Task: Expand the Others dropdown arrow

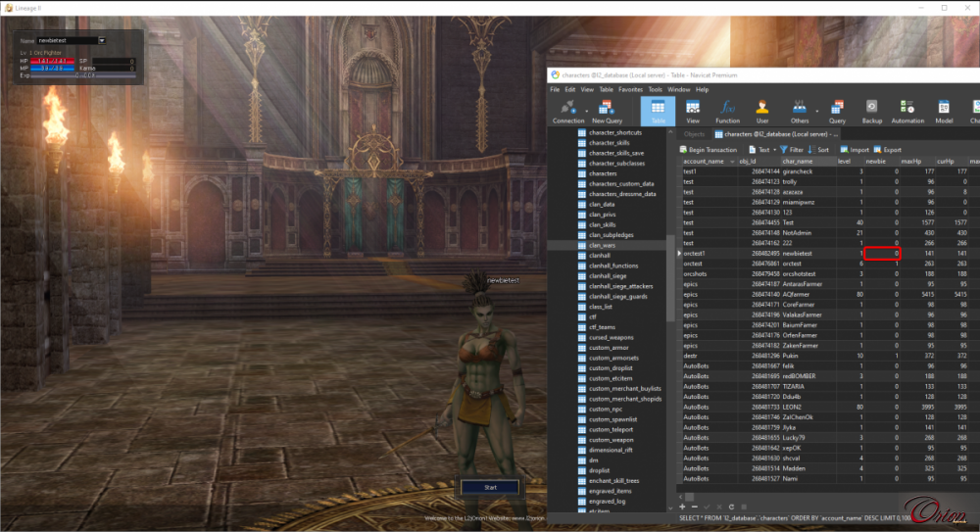Action: tap(817, 112)
